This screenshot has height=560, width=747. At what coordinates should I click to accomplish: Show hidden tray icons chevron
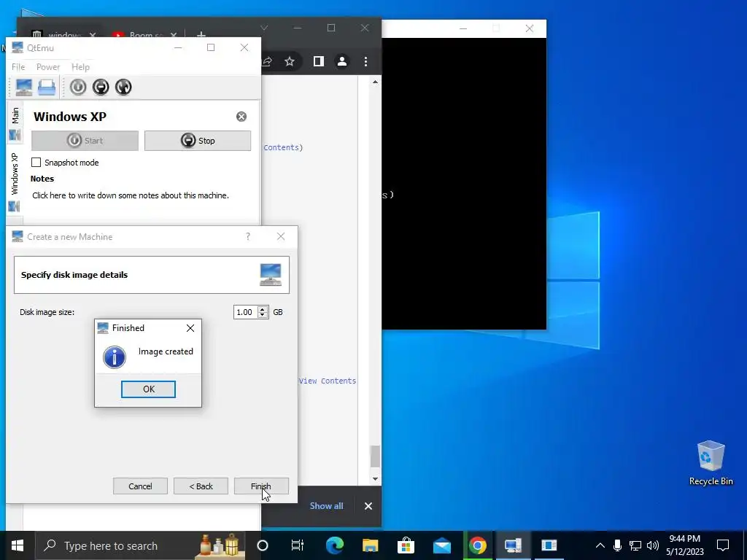coord(600,545)
